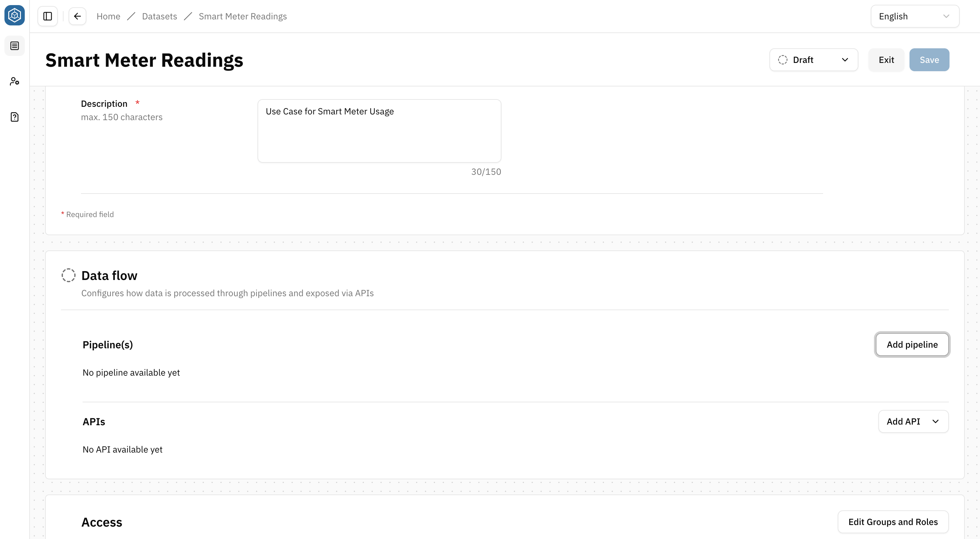Screen dimensions: 980x539
Task: Focus the Description text area
Action: point(379,131)
